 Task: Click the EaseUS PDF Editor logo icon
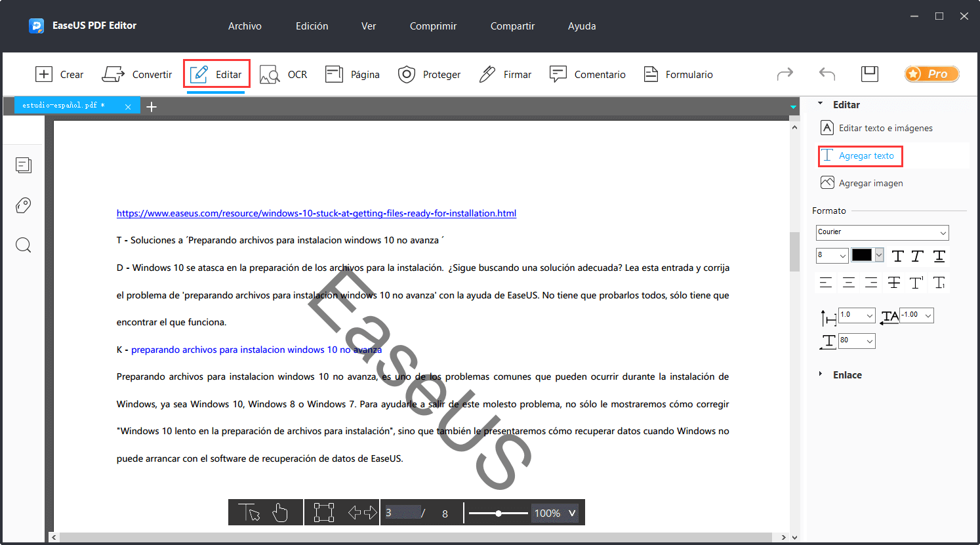[x=36, y=26]
